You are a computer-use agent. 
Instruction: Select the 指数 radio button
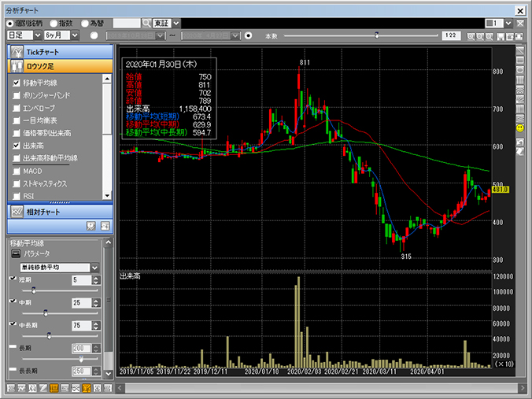(54, 24)
